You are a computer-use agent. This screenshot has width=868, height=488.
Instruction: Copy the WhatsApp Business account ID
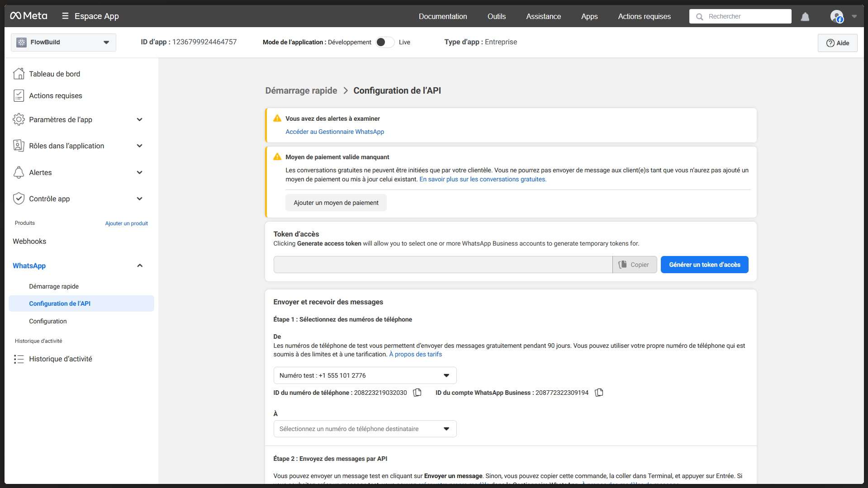tap(599, 393)
